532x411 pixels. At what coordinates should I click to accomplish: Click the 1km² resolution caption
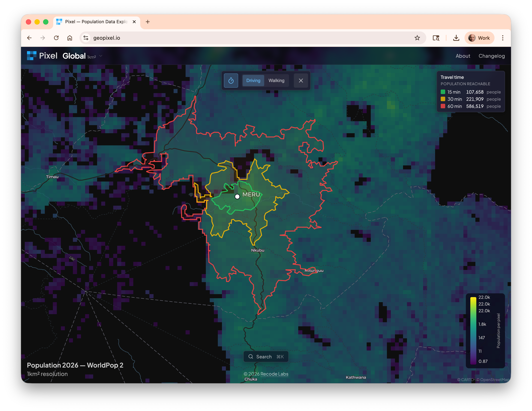47,374
